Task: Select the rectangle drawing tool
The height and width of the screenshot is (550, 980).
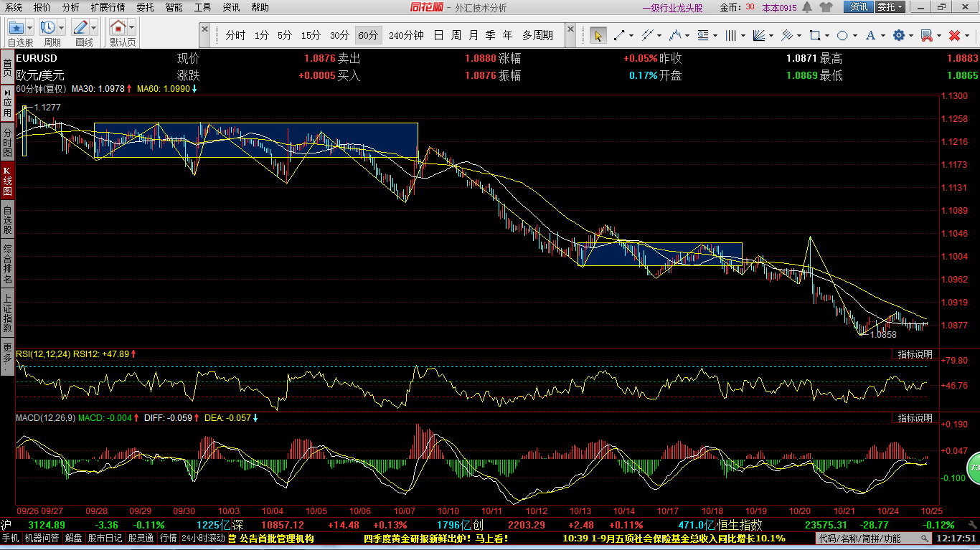Action: point(815,35)
